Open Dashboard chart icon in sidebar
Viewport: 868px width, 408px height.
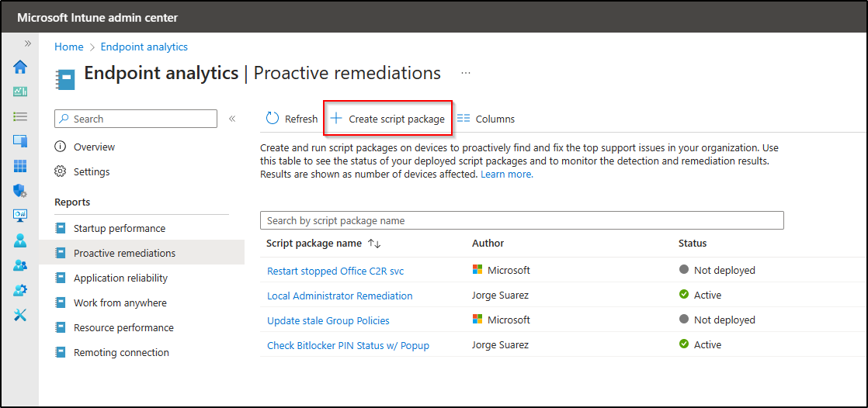point(20,92)
